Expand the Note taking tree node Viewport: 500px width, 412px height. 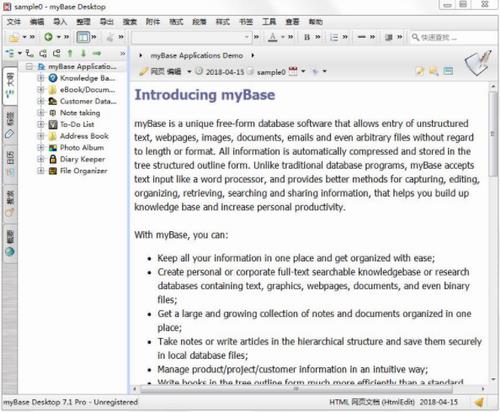click(41, 113)
